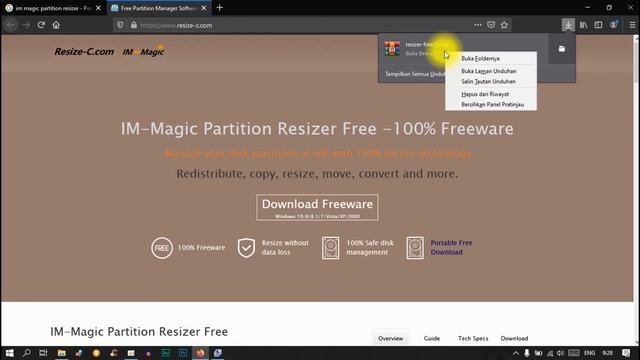Click the Firefox icon on taskbar

point(200,353)
